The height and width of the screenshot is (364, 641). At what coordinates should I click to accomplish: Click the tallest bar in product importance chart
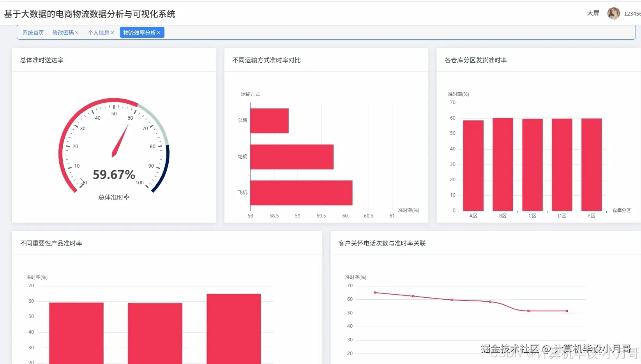coord(234,329)
